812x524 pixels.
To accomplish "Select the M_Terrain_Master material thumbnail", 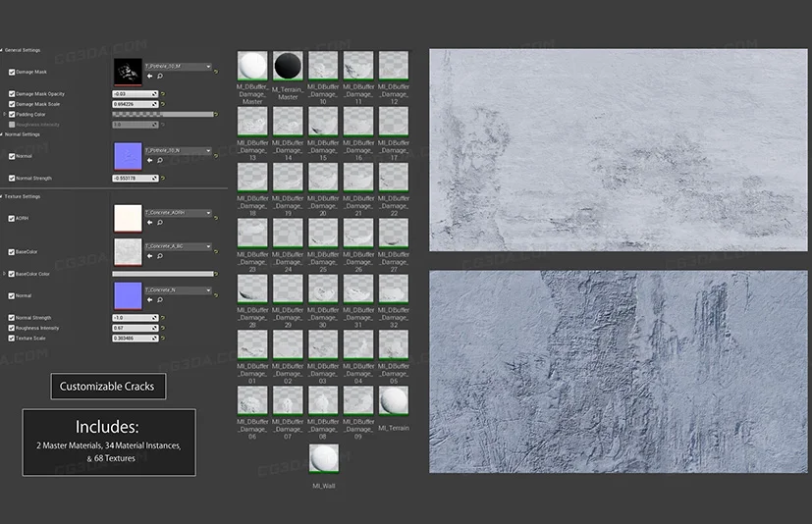I will click(288, 66).
